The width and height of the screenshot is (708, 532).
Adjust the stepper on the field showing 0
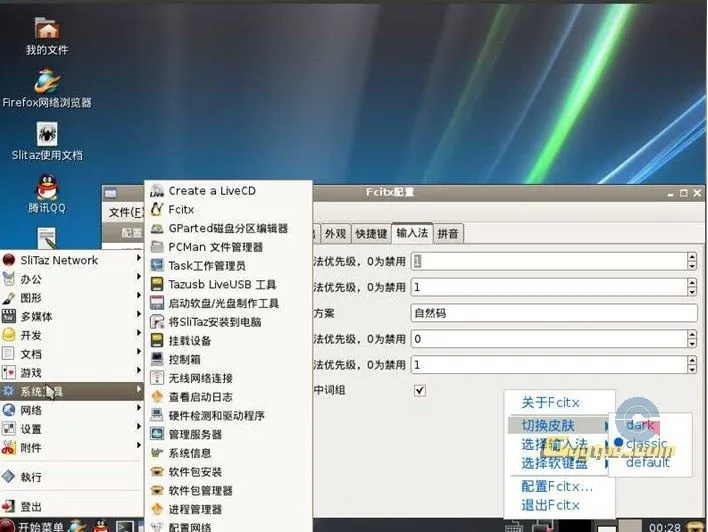click(692, 339)
